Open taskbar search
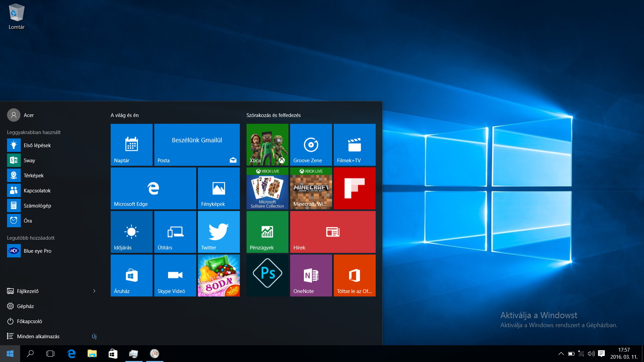Image resolution: width=644 pixels, height=362 pixels. click(x=30, y=354)
